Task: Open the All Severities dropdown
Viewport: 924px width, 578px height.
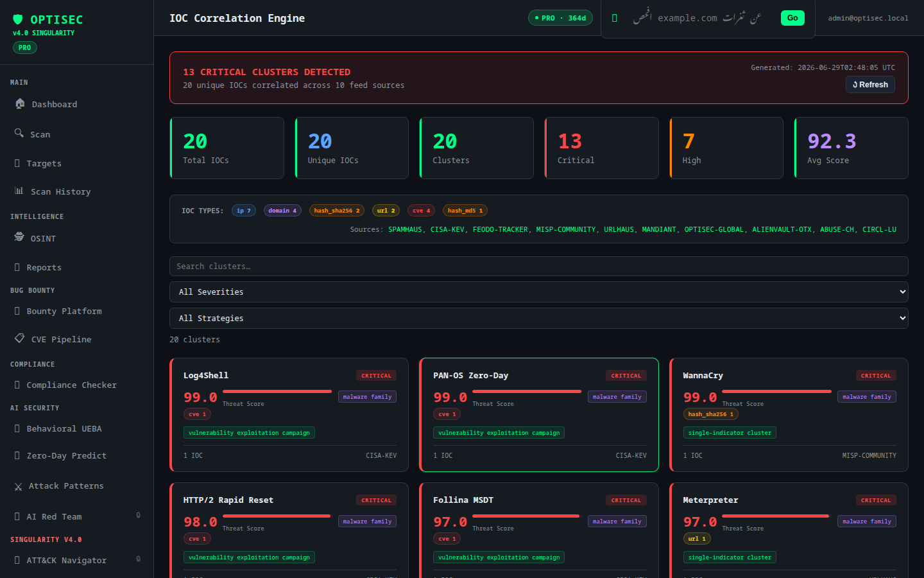Action: pos(539,292)
